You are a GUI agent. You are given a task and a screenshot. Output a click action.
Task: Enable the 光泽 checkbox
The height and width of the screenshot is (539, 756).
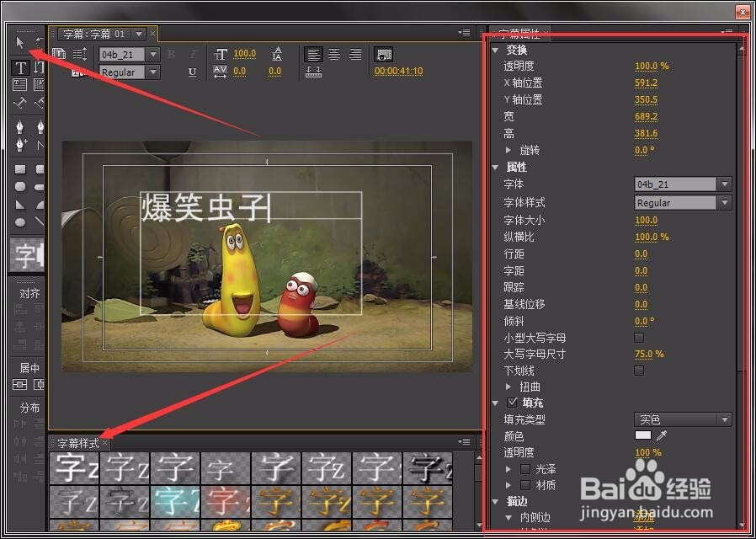pos(525,468)
